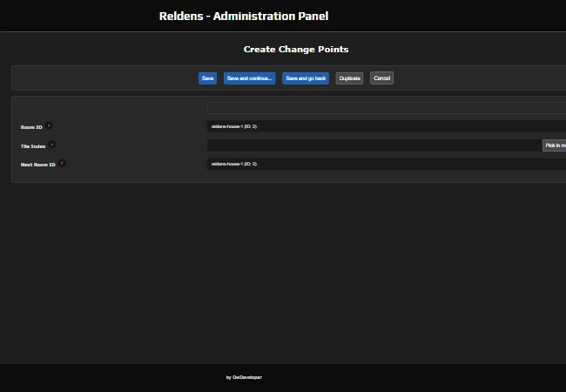Click the Pick in map button
The width and height of the screenshot is (566, 392).
[x=555, y=145]
